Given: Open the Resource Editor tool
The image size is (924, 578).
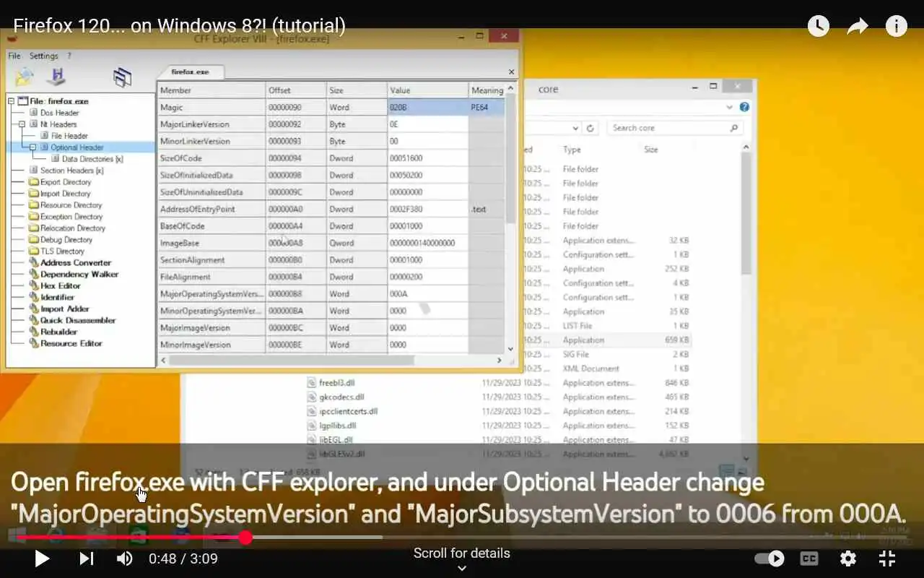Looking at the screenshot, I should (x=71, y=343).
